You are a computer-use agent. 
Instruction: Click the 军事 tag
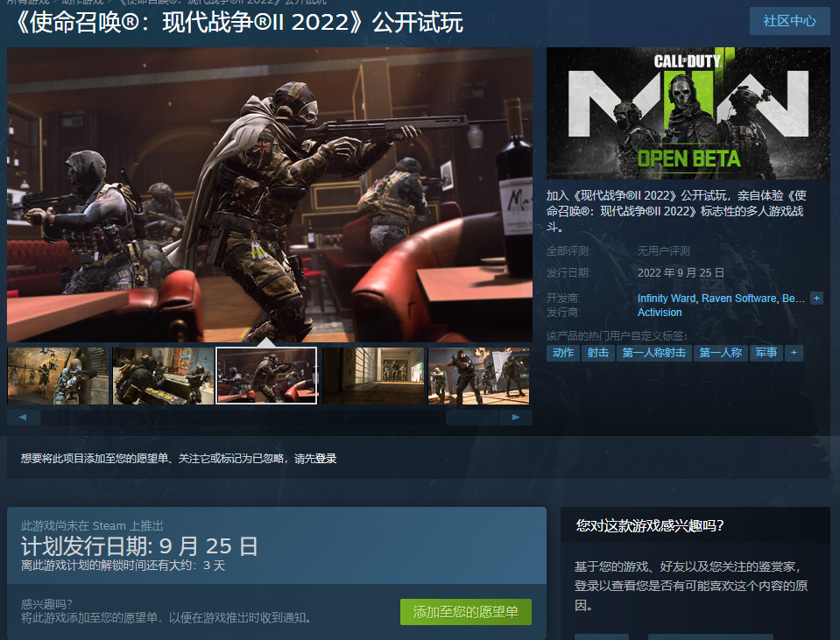(766, 353)
